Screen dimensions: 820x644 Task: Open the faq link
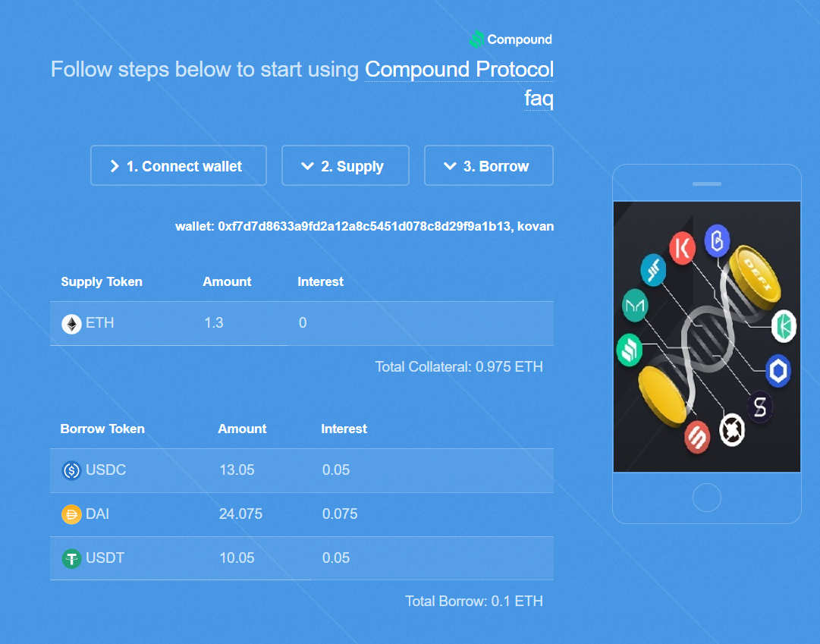pos(538,98)
